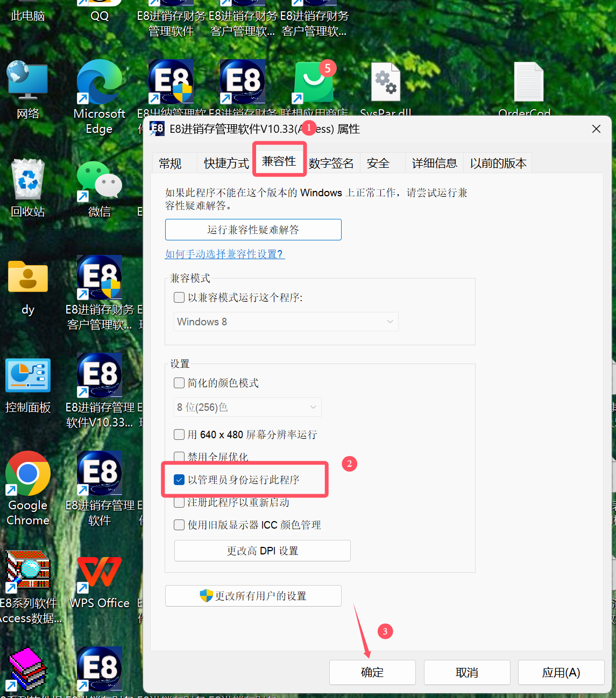Click the 兼容模式 group label
This screenshot has height=698, width=616.
[x=190, y=278]
